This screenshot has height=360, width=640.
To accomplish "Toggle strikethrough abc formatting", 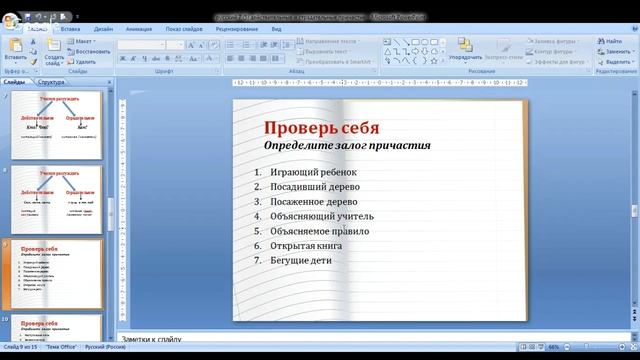I will 156,59.
